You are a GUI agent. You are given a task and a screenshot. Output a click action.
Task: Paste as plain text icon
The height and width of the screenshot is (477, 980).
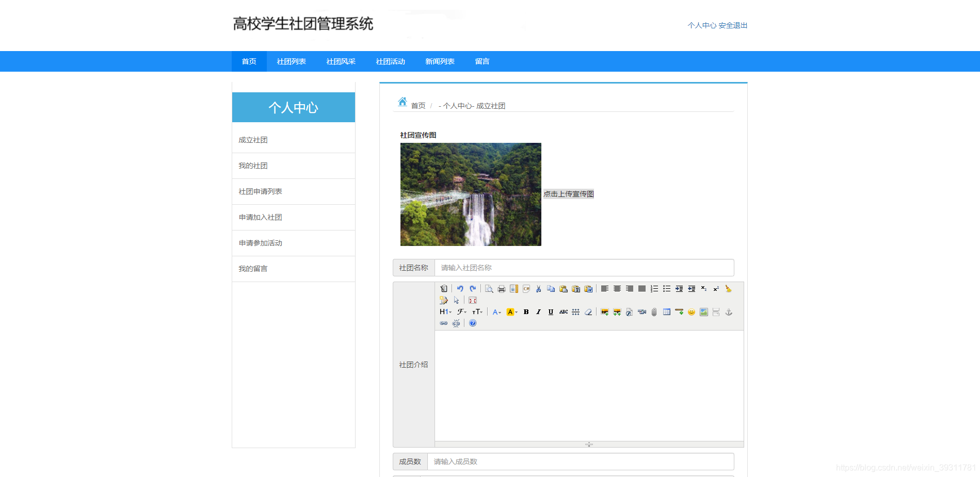coord(576,289)
